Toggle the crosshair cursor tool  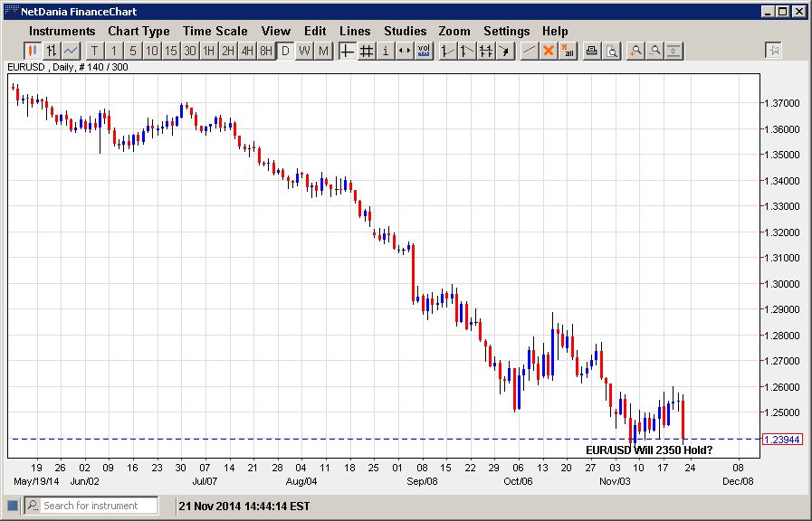point(347,51)
